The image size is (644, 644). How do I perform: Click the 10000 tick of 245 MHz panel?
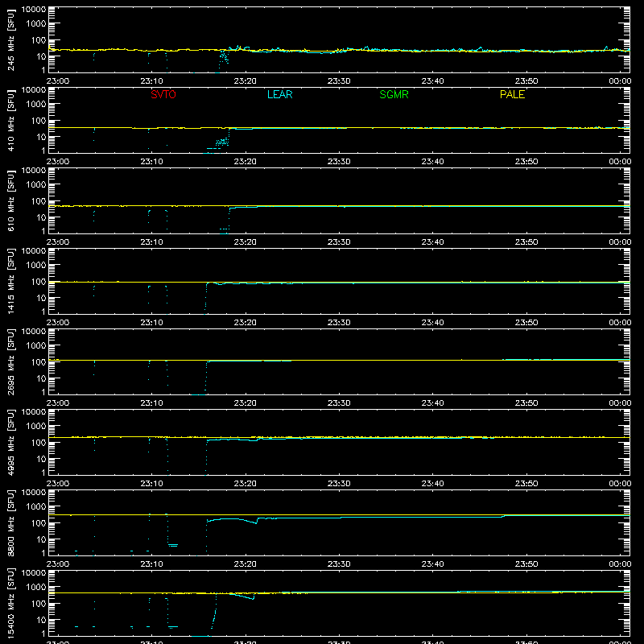click(34, 10)
